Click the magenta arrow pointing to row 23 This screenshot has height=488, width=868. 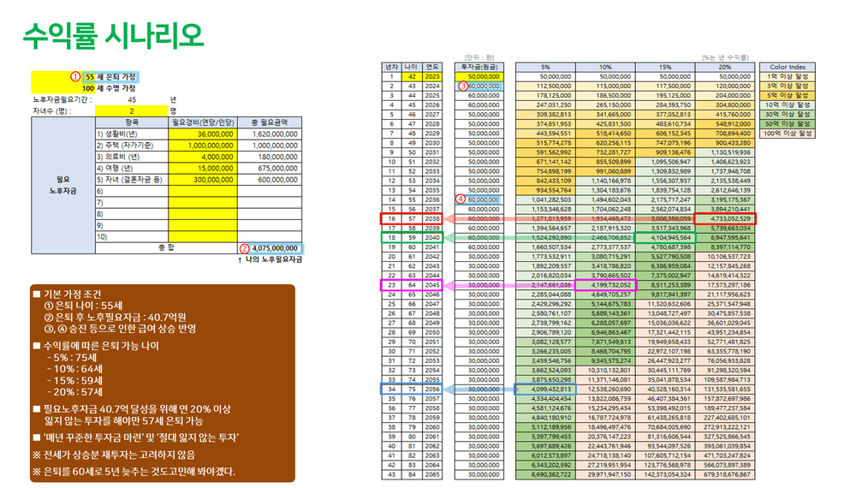[509, 285]
